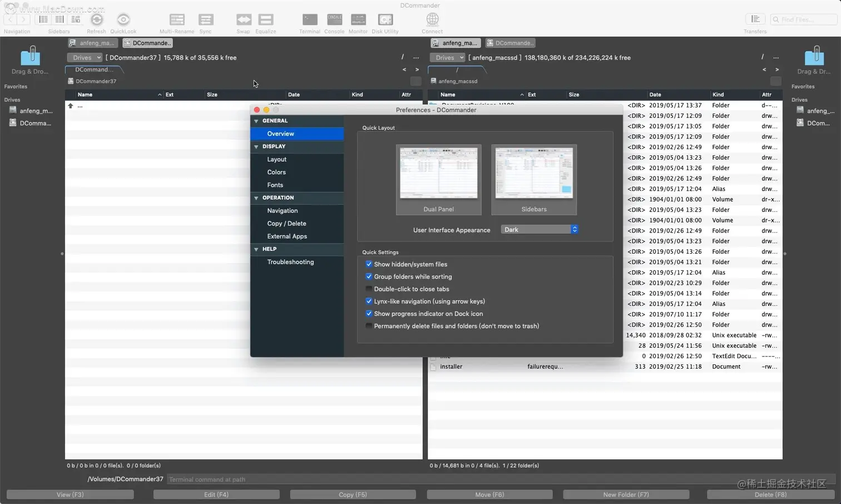Click the Edit (F4) button
Viewport: 841px width, 504px height.
(216, 495)
